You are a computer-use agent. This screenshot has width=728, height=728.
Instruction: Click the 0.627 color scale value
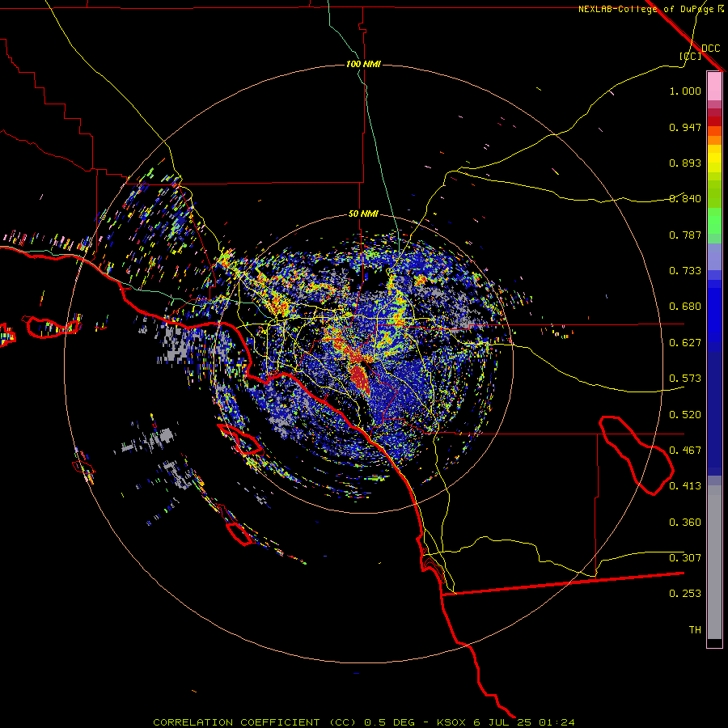(x=685, y=343)
